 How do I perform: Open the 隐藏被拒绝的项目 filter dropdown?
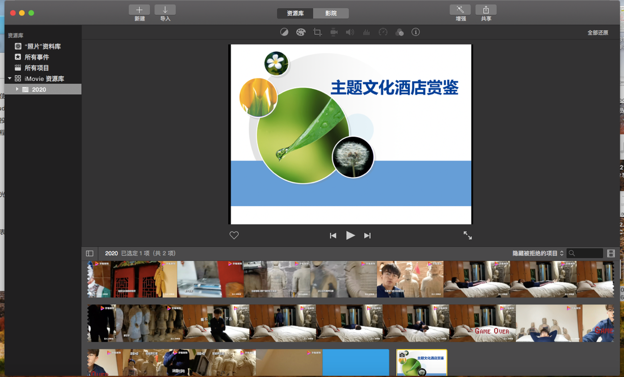pos(538,253)
